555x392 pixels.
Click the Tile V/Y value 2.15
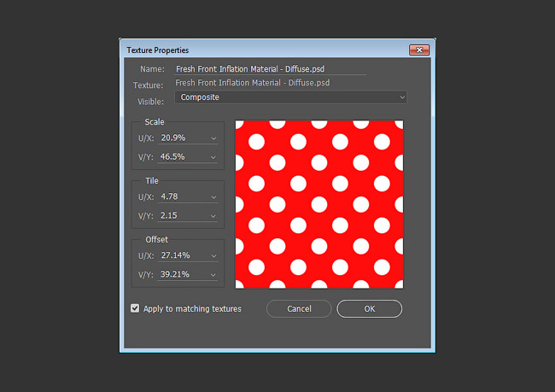point(168,216)
